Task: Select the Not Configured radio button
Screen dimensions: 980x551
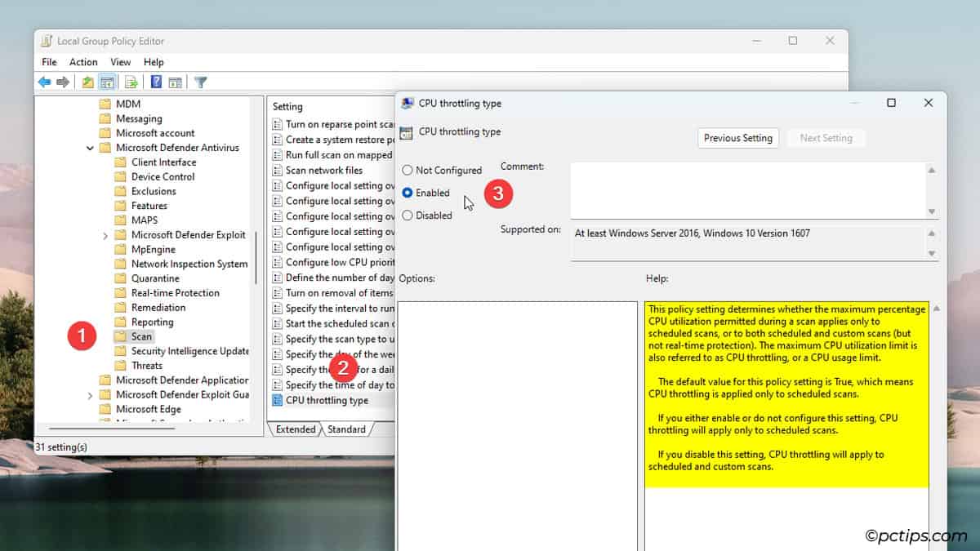Action: (x=406, y=170)
